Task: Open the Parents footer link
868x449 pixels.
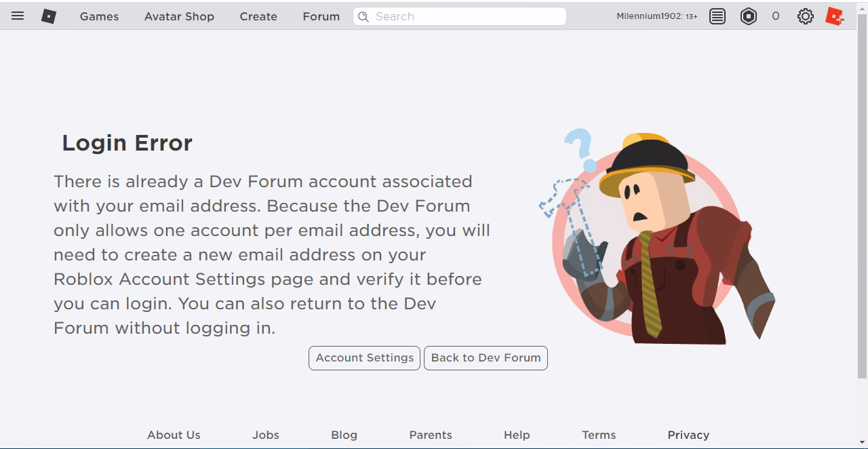Action: coord(431,435)
